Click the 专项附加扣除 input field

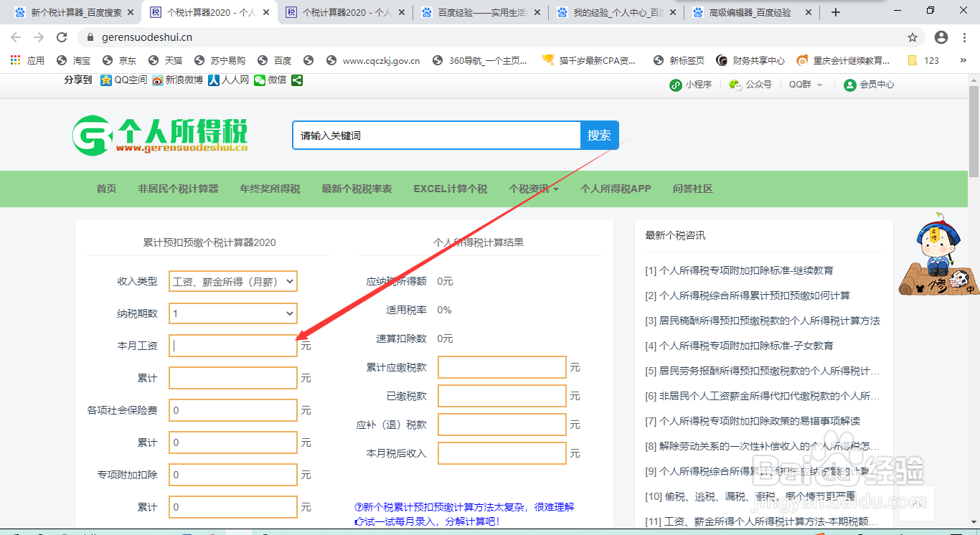click(x=233, y=475)
